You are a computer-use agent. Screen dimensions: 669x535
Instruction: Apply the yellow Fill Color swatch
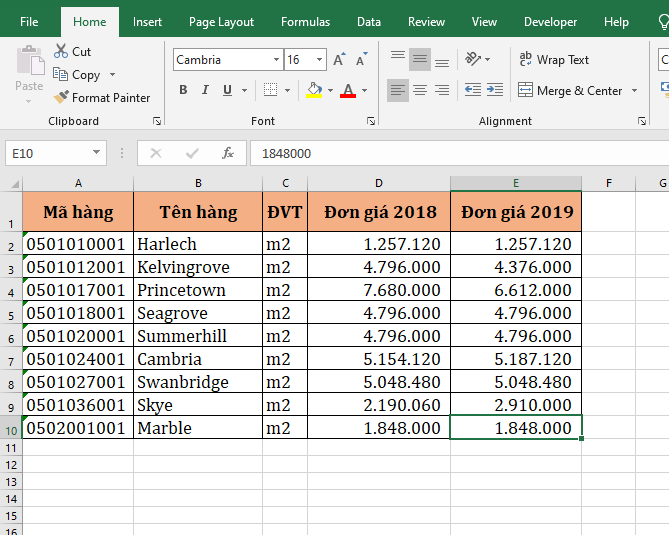pos(314,90)
